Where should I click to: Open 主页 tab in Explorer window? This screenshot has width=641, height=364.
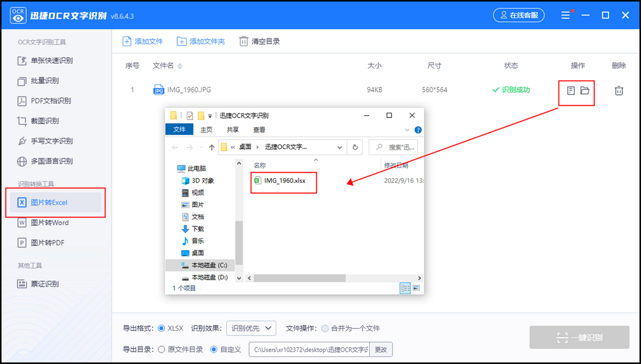206,130
